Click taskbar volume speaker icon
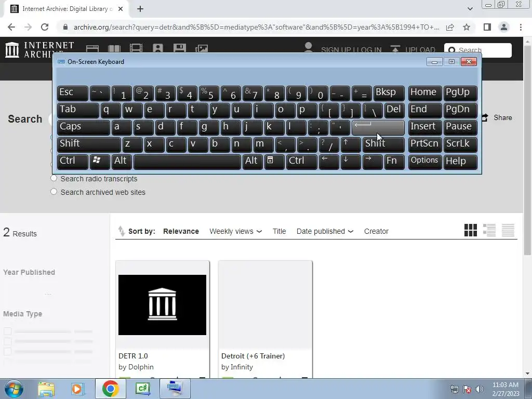Image resolution: width=532 pixels, height=399 pixels. (x=480, y=389)
